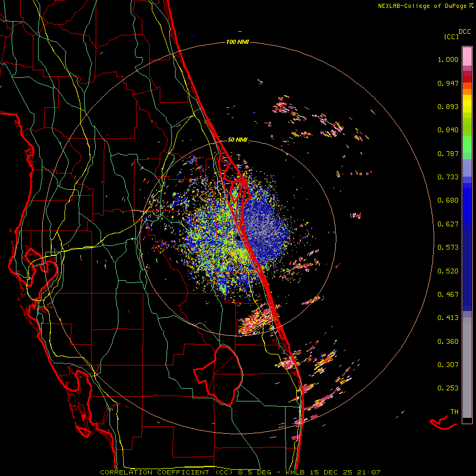The image size is (476, 476).
Task: Pick the yellow swatch in the color bar
Action: (467, 104)
